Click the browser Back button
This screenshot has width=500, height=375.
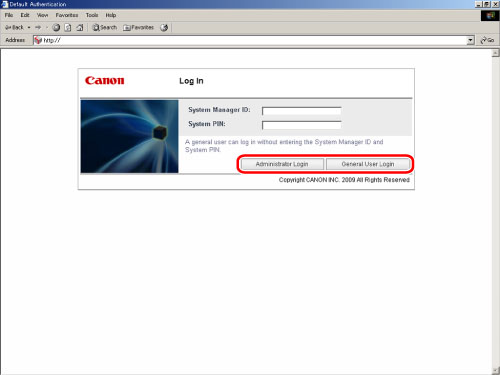(x=14, y=28)
